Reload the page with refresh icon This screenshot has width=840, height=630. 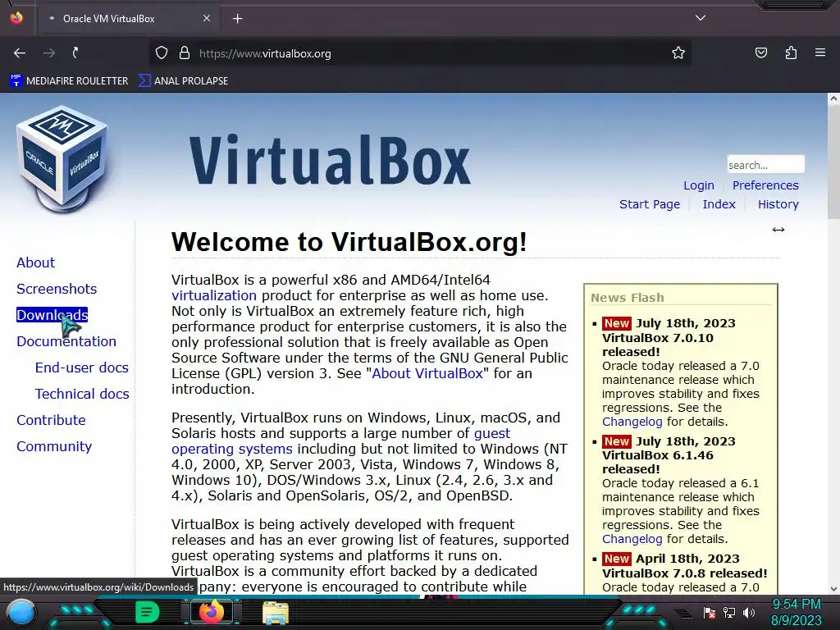point(76,52)
